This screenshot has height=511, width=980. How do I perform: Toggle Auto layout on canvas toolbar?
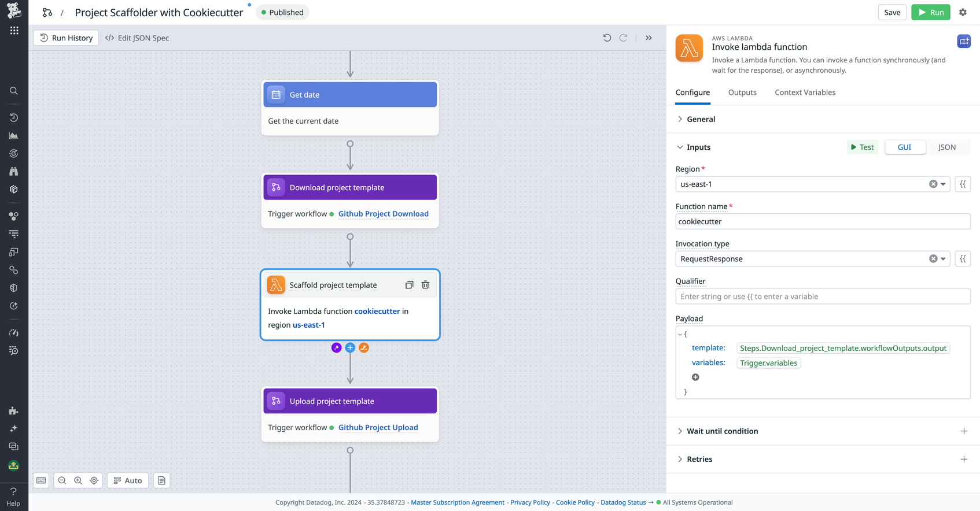(128, 480)
